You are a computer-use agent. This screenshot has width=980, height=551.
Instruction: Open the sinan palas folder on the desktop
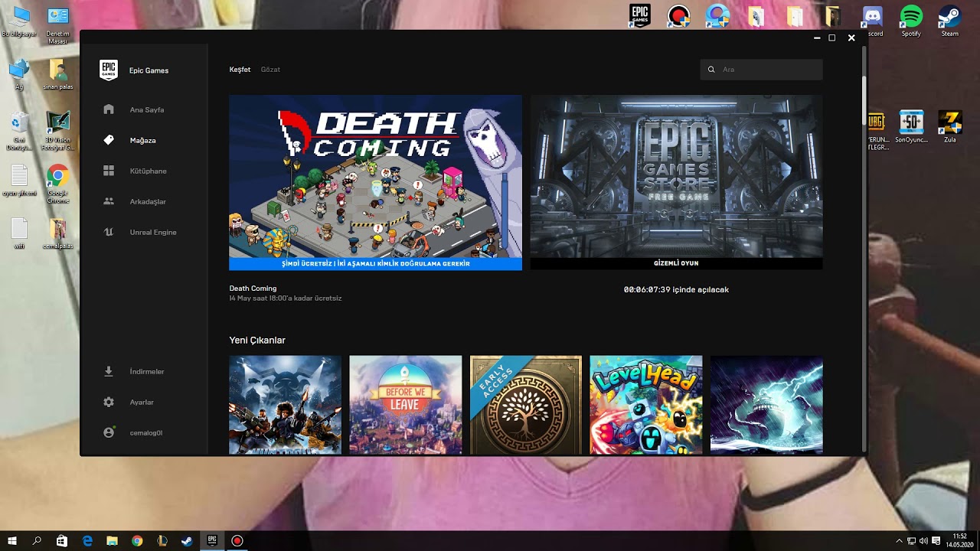(58, 74)
